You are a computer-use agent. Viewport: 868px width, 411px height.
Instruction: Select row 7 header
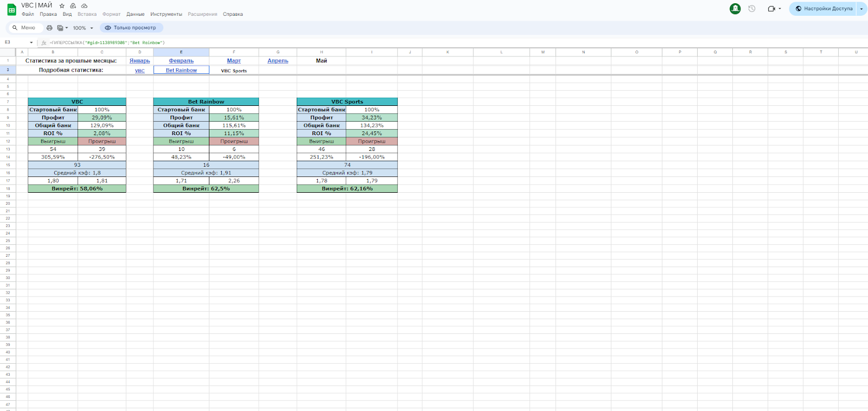click(x=8, y=102)
